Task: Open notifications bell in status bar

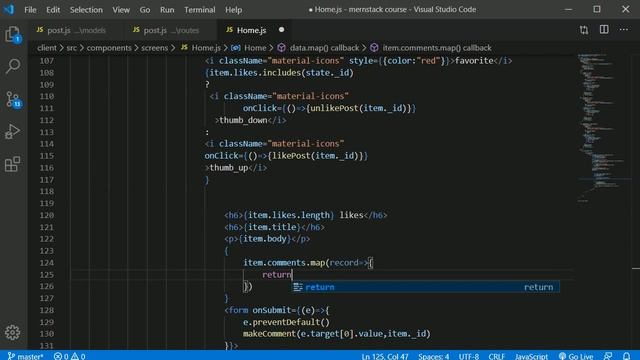Action: click(627, 356)
